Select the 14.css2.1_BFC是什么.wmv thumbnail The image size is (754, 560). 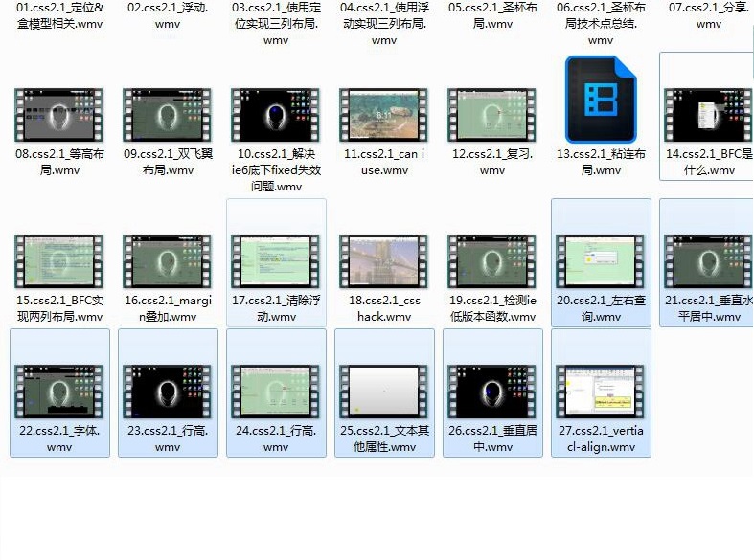709,115
